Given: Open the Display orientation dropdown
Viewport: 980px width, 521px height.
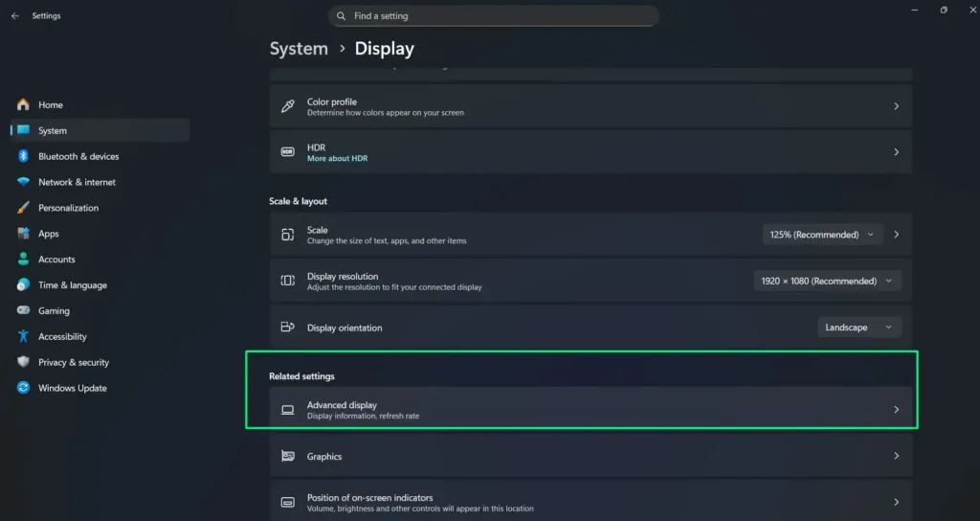Looking at the screenshot, I should click(x=858, y=328).
